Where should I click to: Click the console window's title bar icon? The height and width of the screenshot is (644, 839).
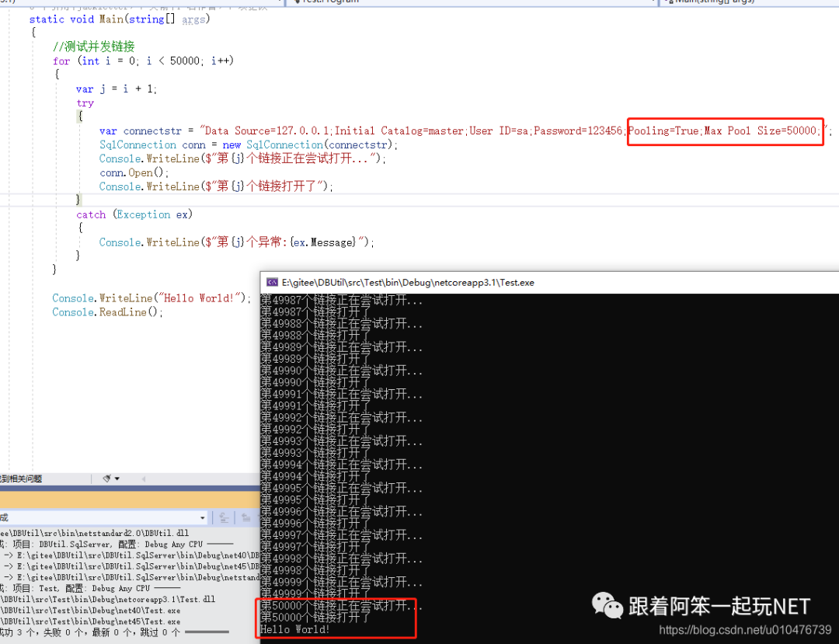coord(272,283)
